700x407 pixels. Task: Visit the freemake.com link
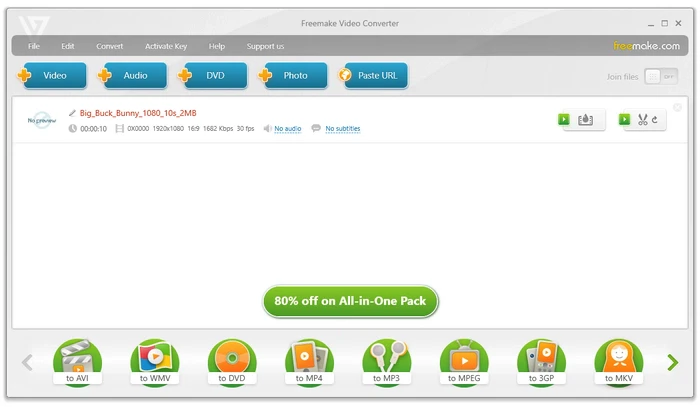tap(646, 46)
